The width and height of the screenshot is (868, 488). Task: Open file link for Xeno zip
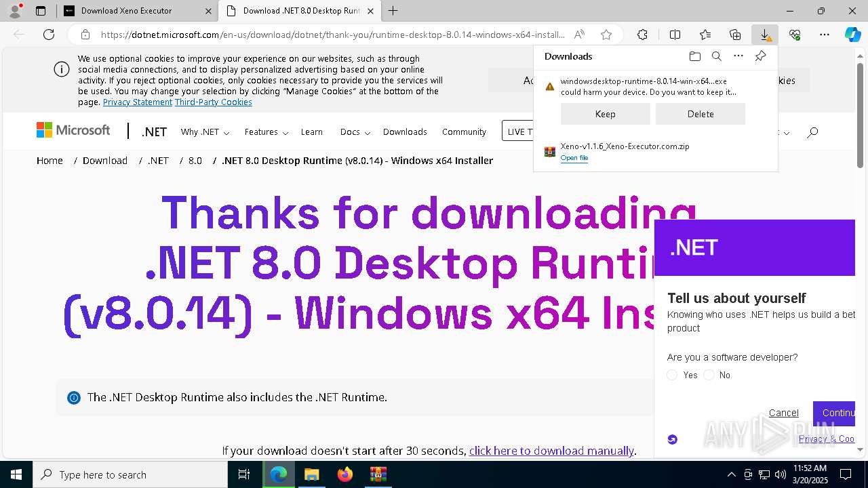tap(574, 158)
